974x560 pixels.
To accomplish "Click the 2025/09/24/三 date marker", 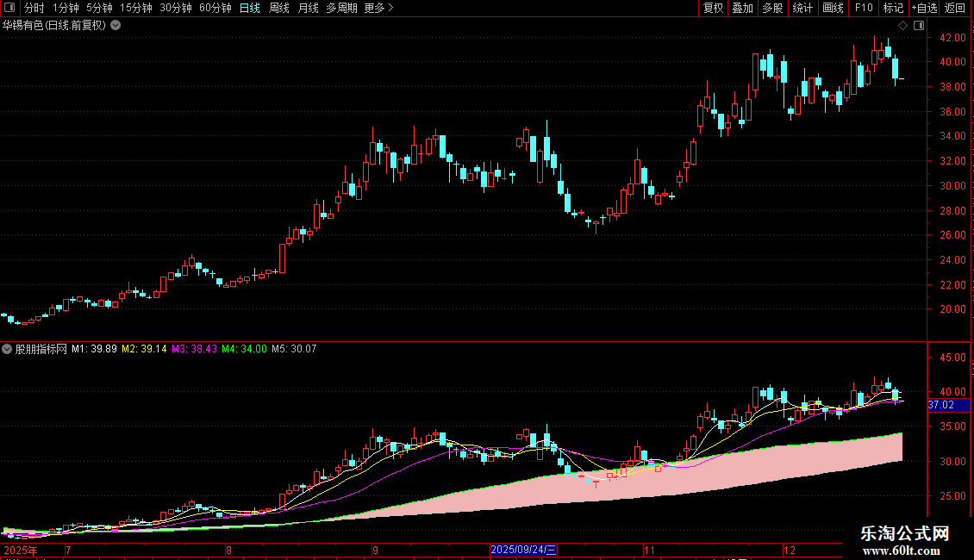I will [523, 550].
